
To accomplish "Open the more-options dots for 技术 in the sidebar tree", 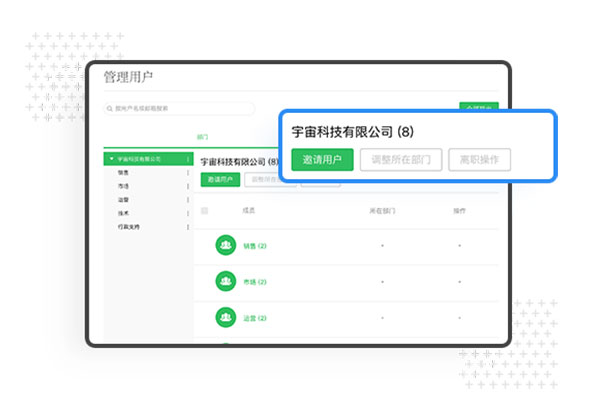I will click(x=188, y=214).
